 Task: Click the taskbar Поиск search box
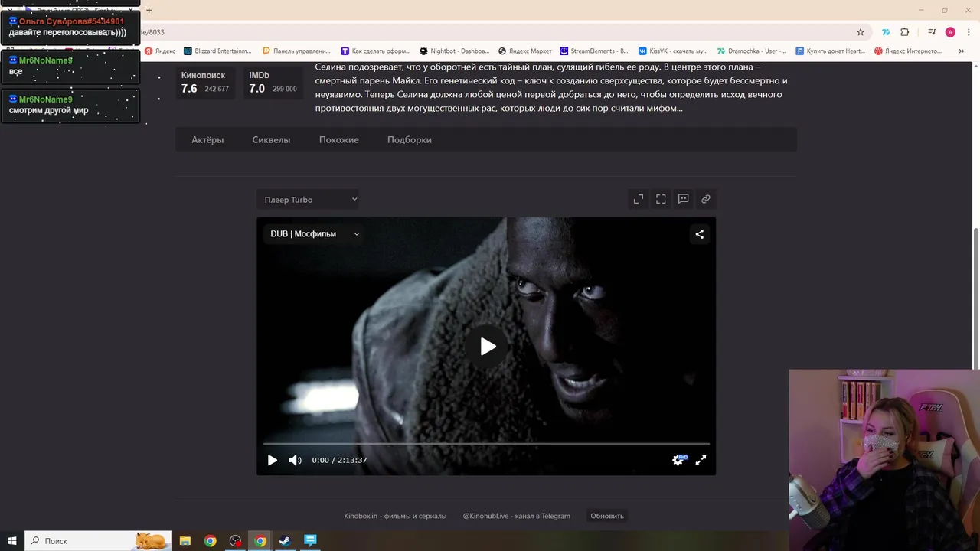click(x=98, y=540)
